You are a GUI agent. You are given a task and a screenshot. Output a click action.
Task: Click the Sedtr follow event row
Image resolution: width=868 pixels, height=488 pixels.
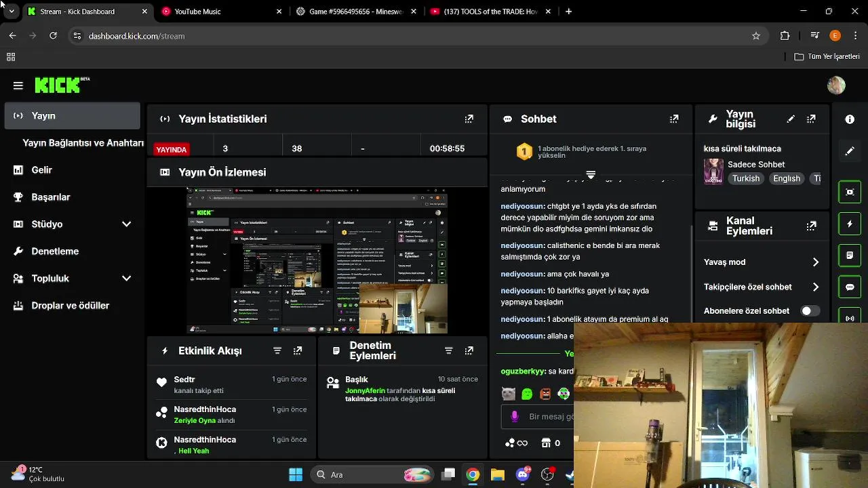[x=232, y=384]
